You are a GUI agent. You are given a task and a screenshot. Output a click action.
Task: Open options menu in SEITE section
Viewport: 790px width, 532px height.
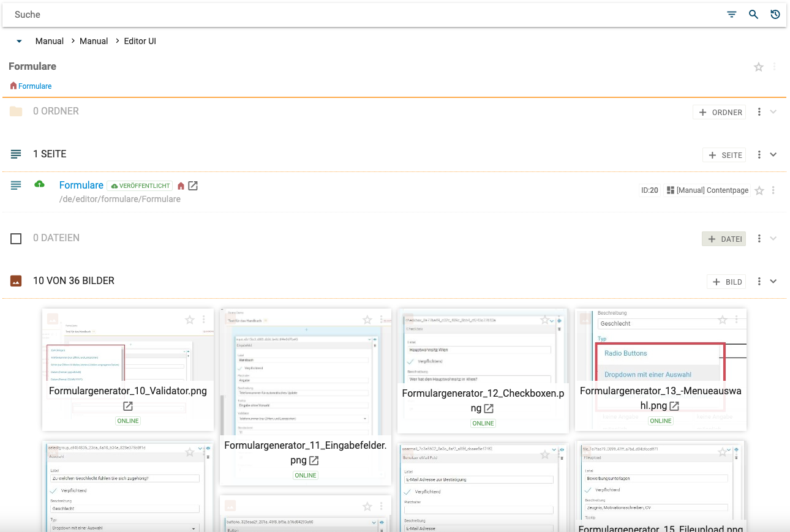(759, 155)
